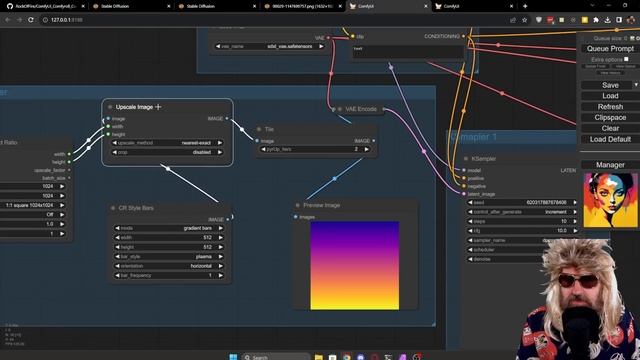Click the image input socket on Tile node
The image size is (640, 360).
pos(257,141)
